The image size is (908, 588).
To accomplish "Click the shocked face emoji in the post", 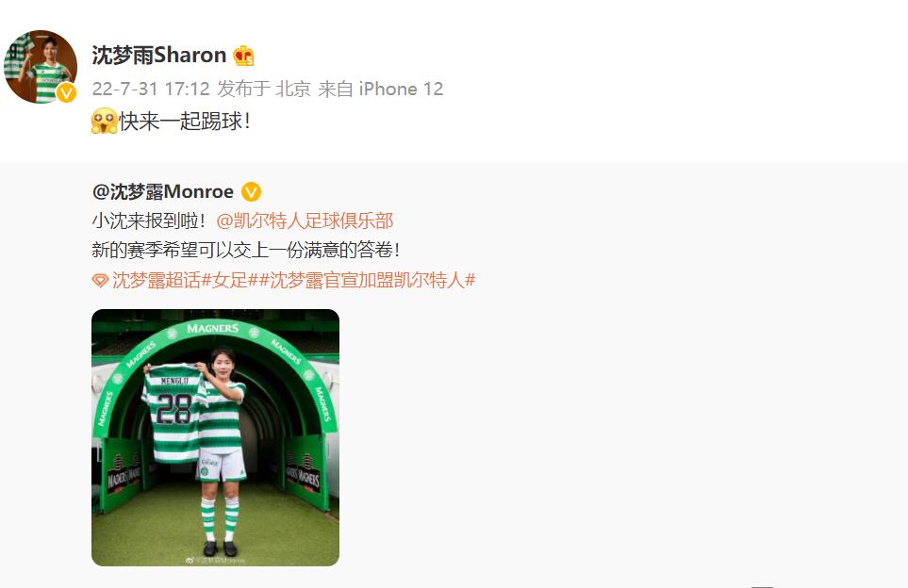I will [x=105, y=121].
